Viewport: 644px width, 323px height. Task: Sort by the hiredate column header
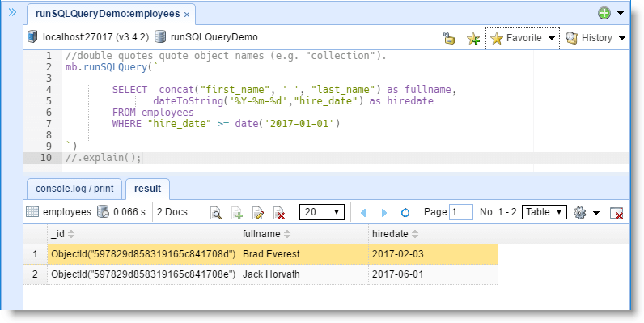click(x=434, y=234)
